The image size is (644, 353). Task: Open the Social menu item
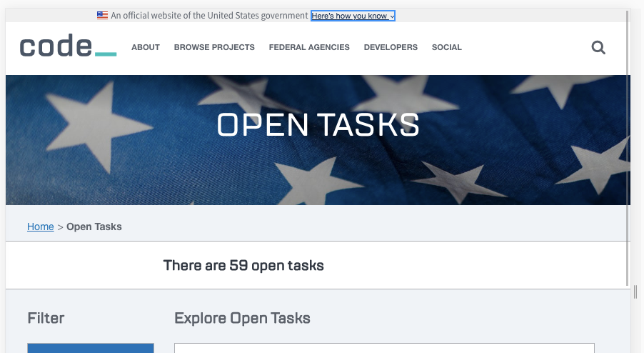coord(447,47)
